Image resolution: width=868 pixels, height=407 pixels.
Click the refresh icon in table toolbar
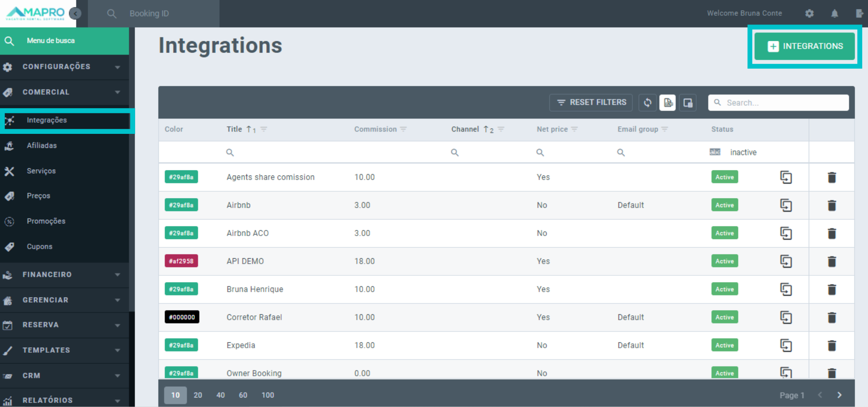coord(647,103)
